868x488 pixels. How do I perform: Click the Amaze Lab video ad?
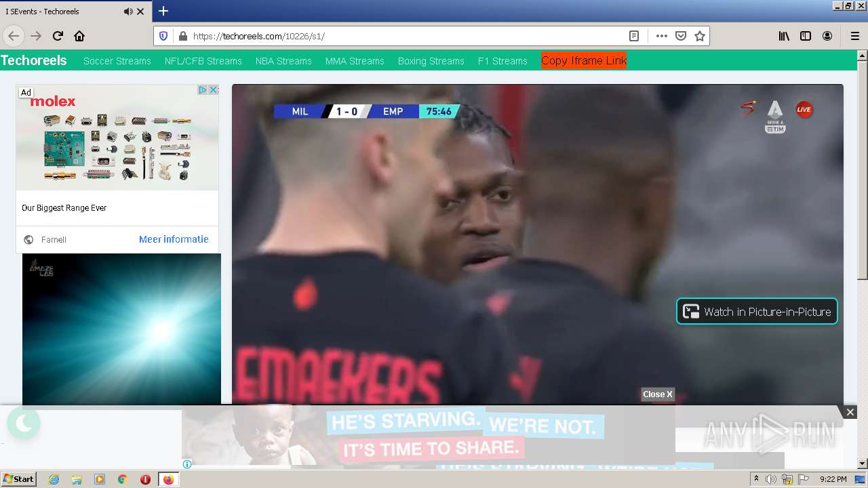(121, 329)
